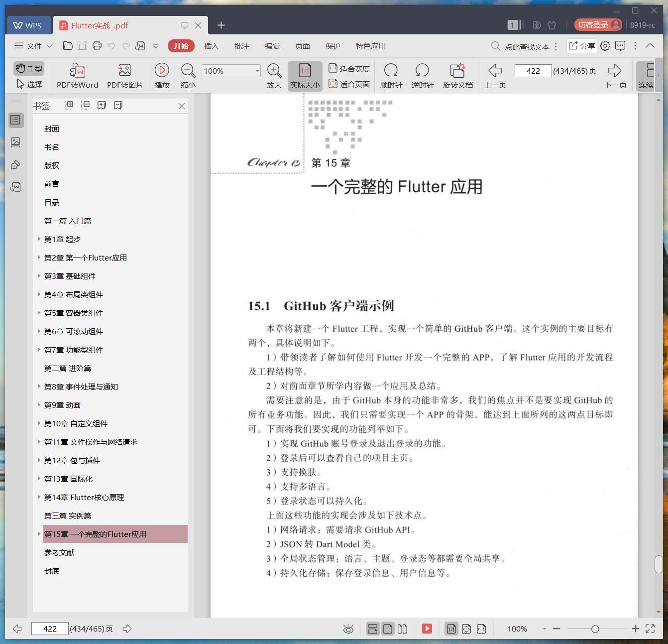Toggle continuous scroll layout in status bar
Screen dimensions: 668x644
click(x=373, y=629)
